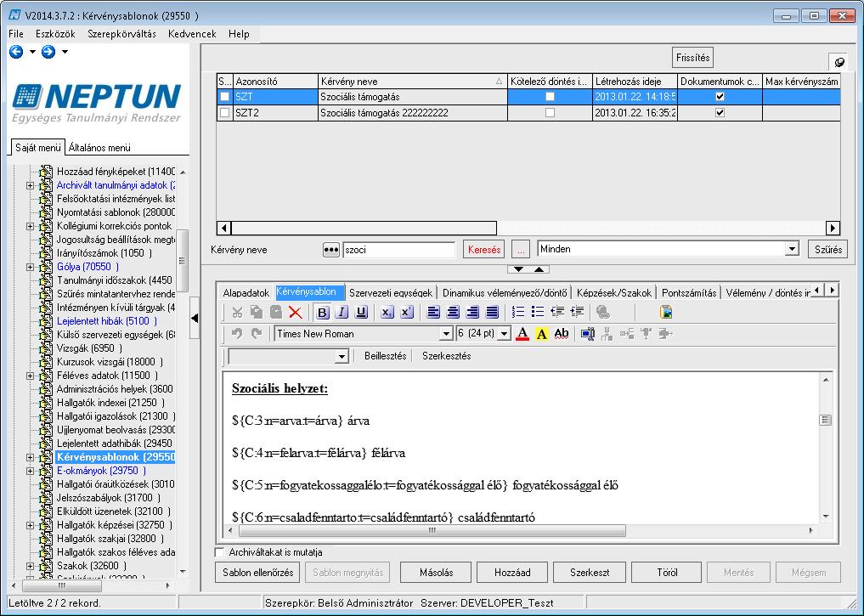Image resolution: width=864 pixels, height=616 pixels.
Task: Click the table's horizontal scrollbar thumb
Action: 364,228
